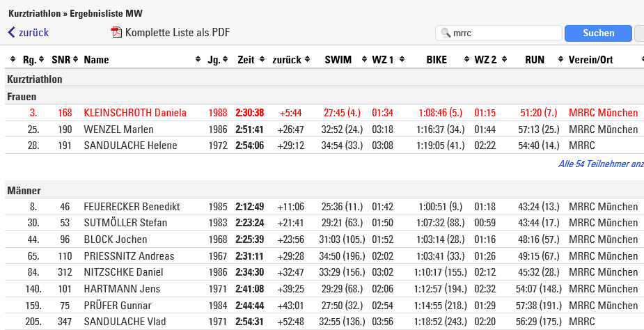Sort the table by Zeit column

[x=246, y=60]
